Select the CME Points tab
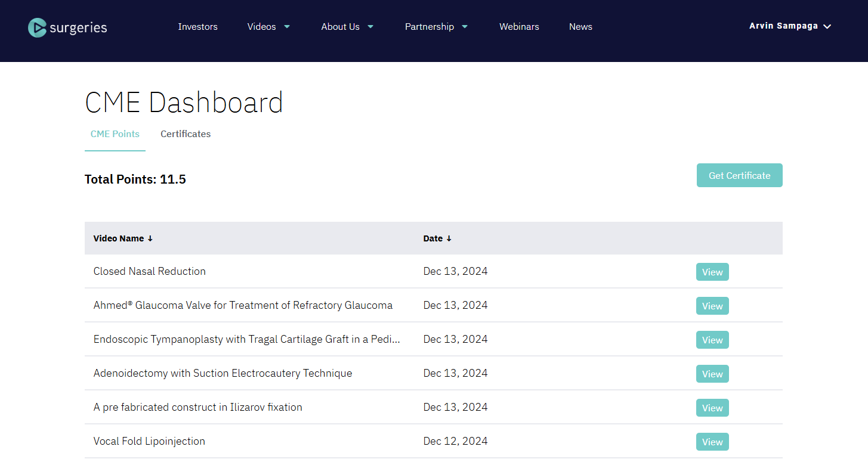The image size is (868, 459). coord(115,134)
